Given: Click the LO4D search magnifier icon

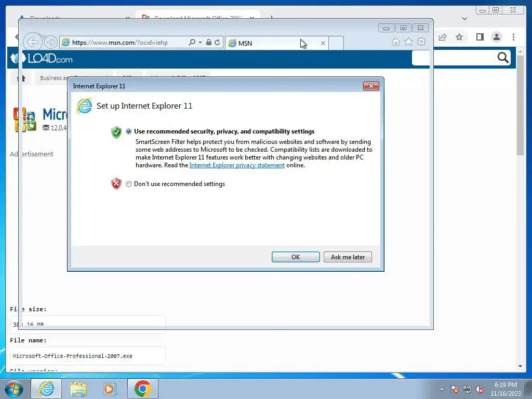Looking at the screenshot, I should 503,58.
